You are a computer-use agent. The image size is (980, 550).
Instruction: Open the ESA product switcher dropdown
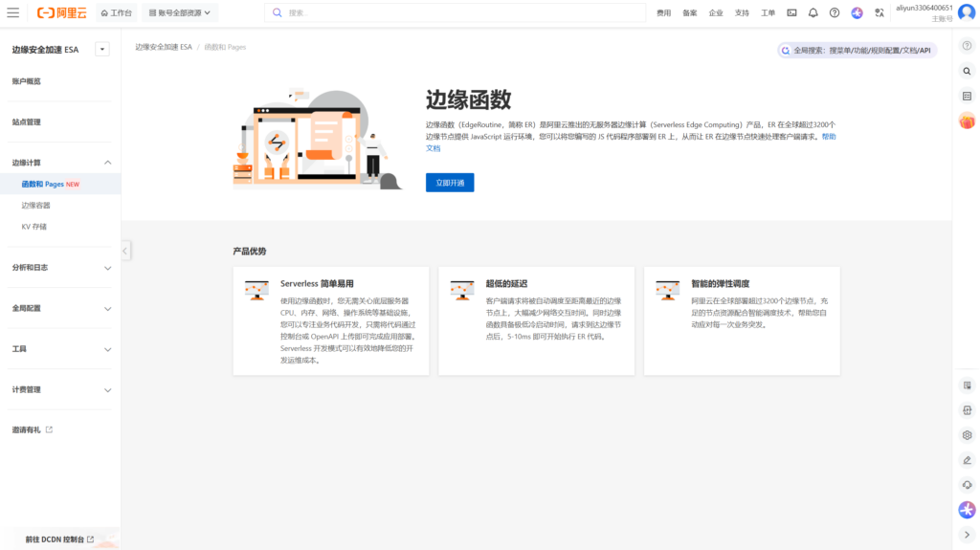(102, 49)
